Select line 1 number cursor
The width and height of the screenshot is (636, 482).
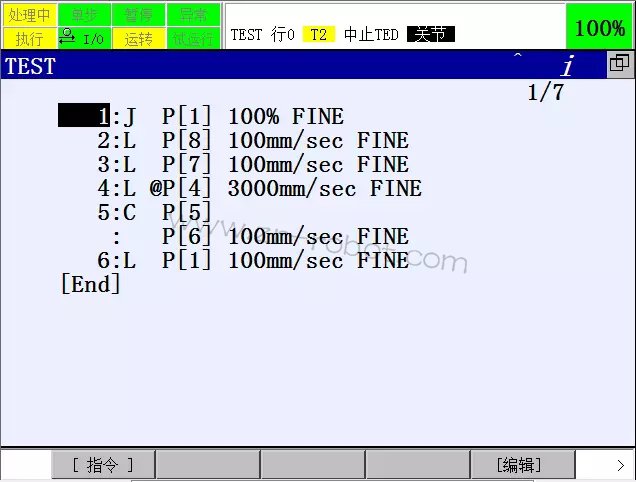point(84,115)
